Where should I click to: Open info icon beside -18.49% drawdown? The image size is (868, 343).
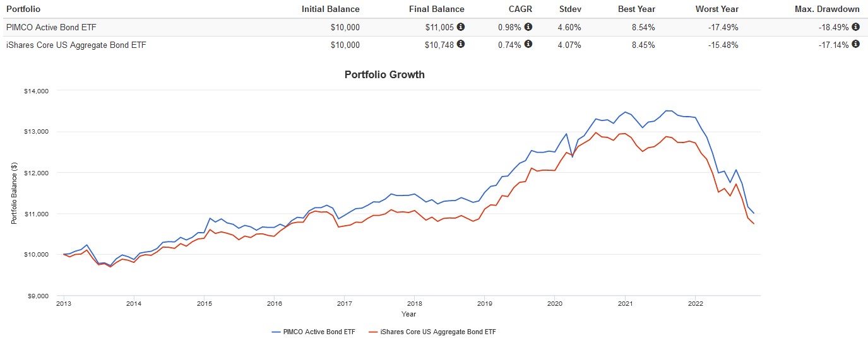pos(855,27)
